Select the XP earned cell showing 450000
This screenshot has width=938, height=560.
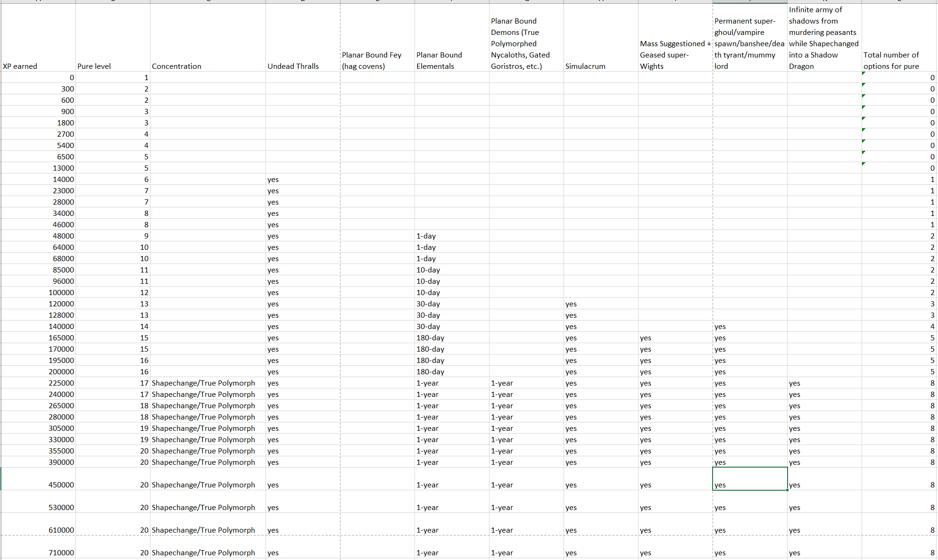tap(38, 479)
